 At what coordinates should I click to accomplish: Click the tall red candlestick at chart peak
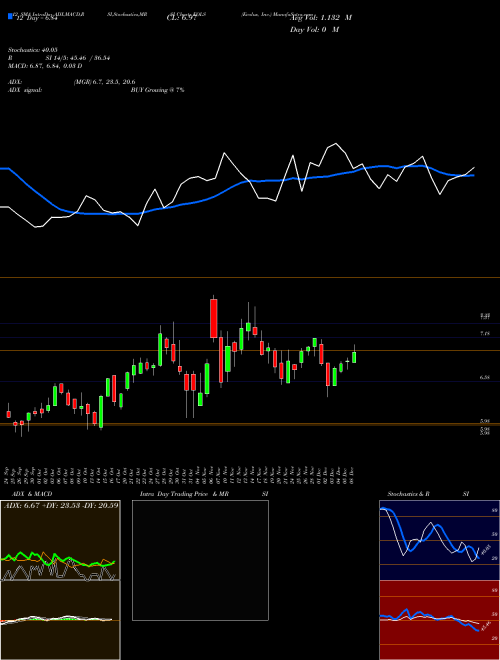(x=214, y=318)
